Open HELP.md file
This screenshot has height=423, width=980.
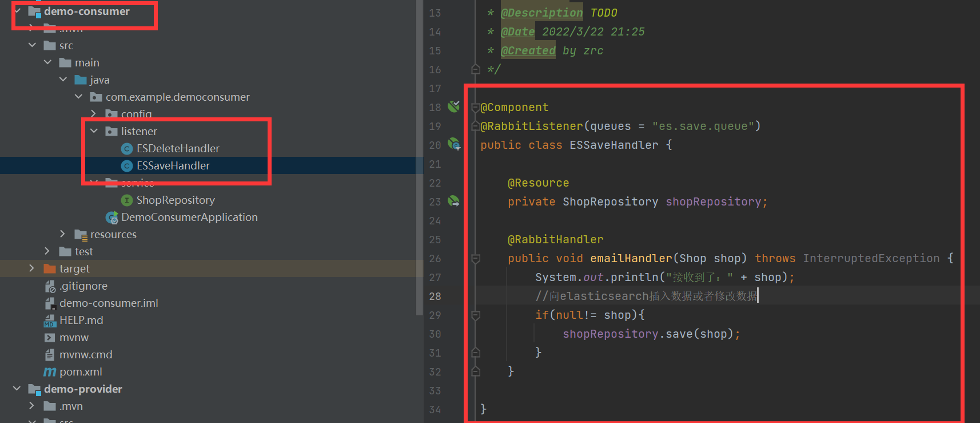(x=81, y=320)
